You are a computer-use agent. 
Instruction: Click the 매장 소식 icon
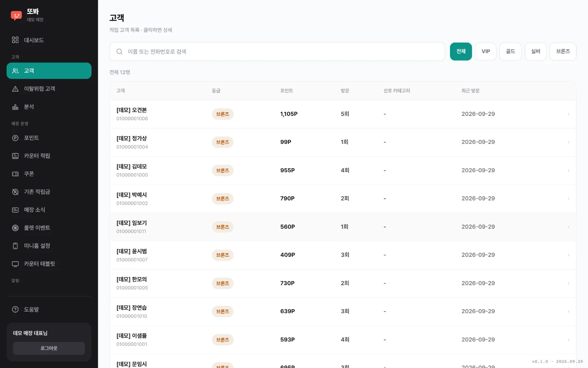[x=15, y=210]
